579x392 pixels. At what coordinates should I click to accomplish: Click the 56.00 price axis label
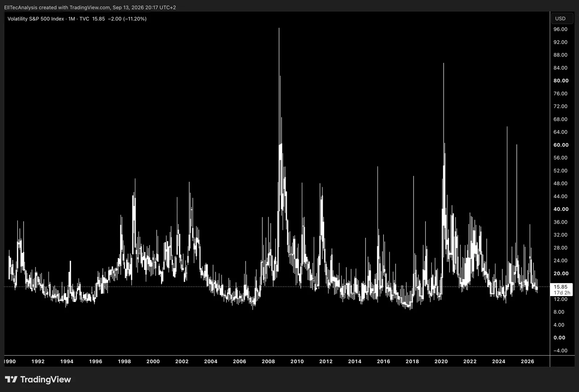click(560, 158)
